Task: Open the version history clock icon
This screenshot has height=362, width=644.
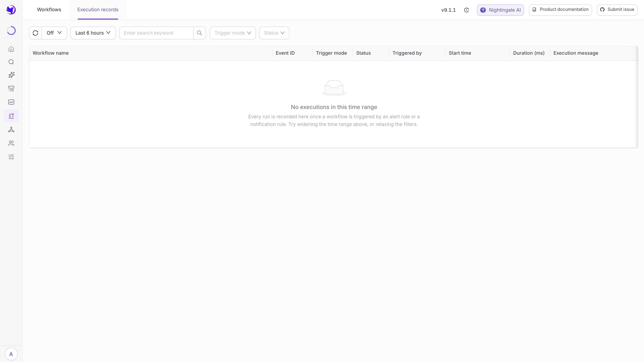Action: pyautogui.click(x=466, y=10)
